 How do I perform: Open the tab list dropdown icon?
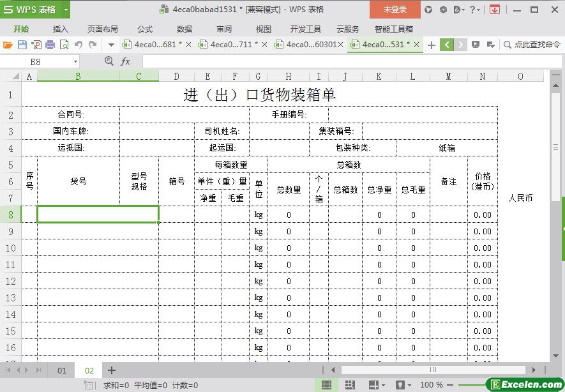point(490,45)
